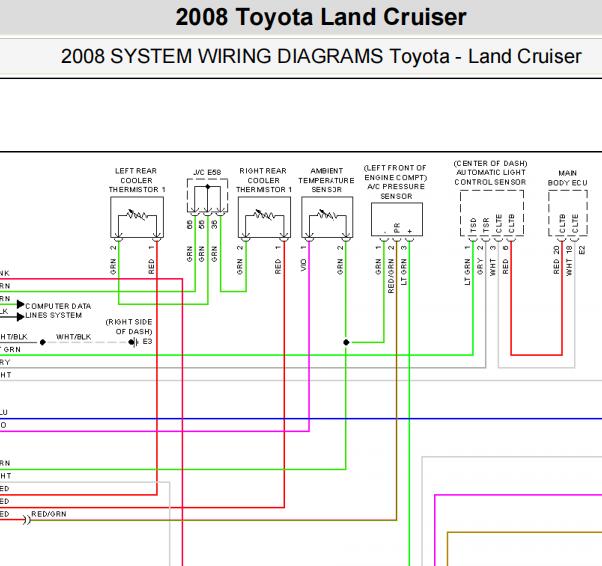This screenshot has width=602, height=566.
Task: Click "CLTB" terminal inside the Main Body ECU
Action: coord(562,224)
